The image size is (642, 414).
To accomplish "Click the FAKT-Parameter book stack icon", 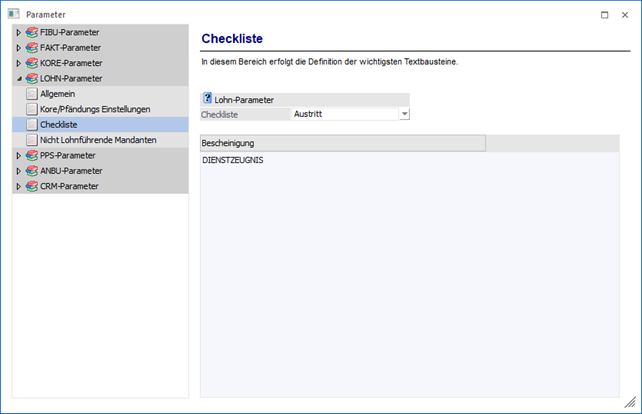I will [x=32, y=48].
